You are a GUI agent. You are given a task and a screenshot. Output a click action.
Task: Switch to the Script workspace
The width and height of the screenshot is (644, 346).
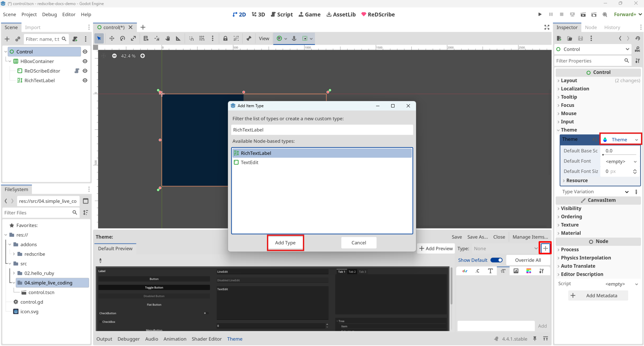point(282,14)
